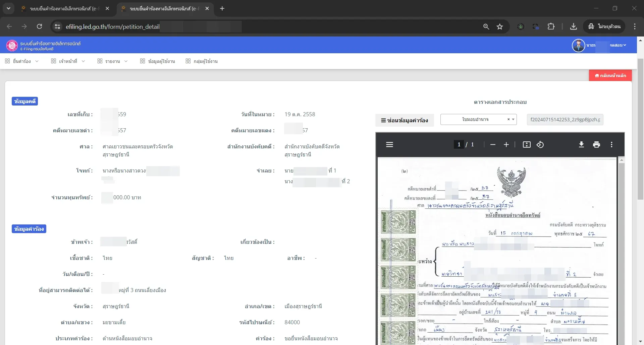Open the media control extension icon
Image resolution: width=644 pixels, height=345 pixels.
[x=536, y=26]
